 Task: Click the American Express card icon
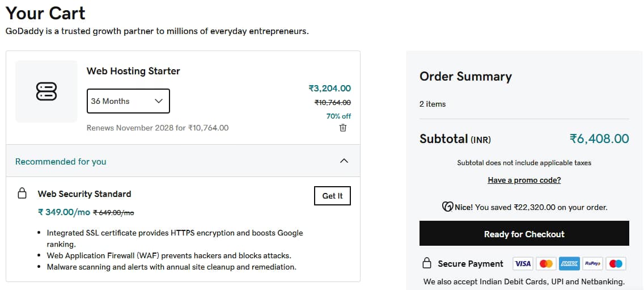coord(569,264)
